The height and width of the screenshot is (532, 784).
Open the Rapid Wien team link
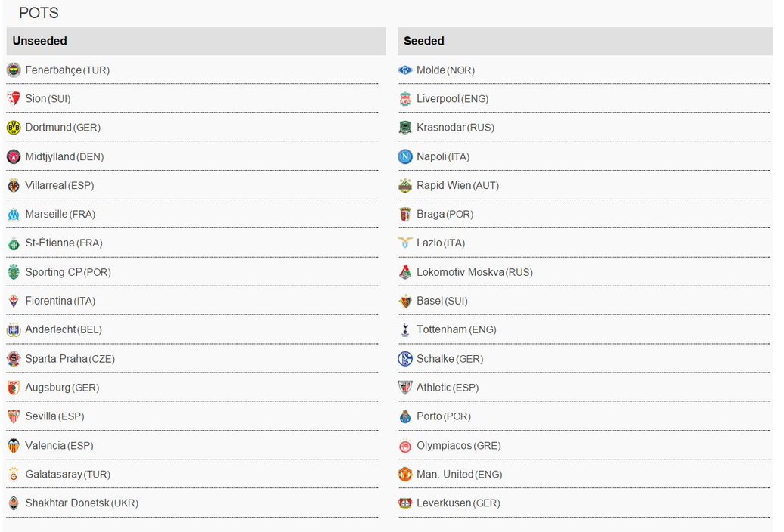click(x=444, y=185)
